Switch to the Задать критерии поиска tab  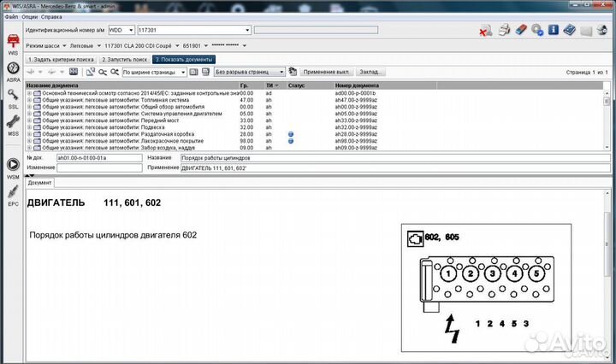[x=61, y=60]
